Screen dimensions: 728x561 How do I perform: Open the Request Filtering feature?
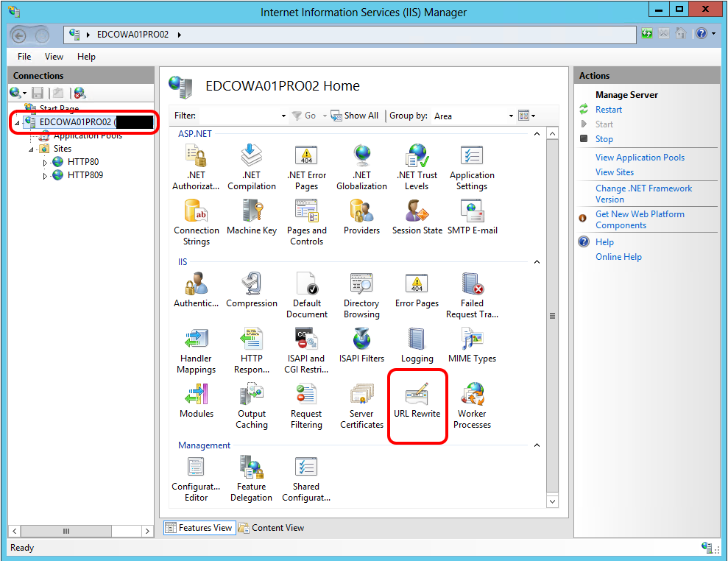306,406
